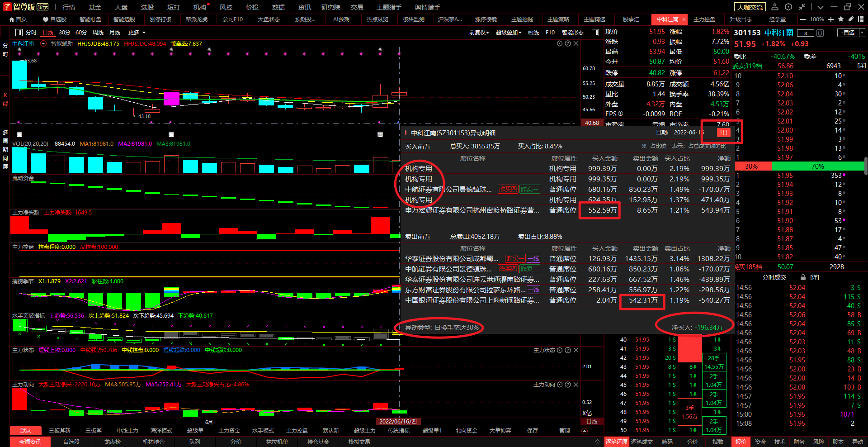Close the K-chart main indicator
The height and width of the screenshot is (447, 868).
(x=576, y=44)
